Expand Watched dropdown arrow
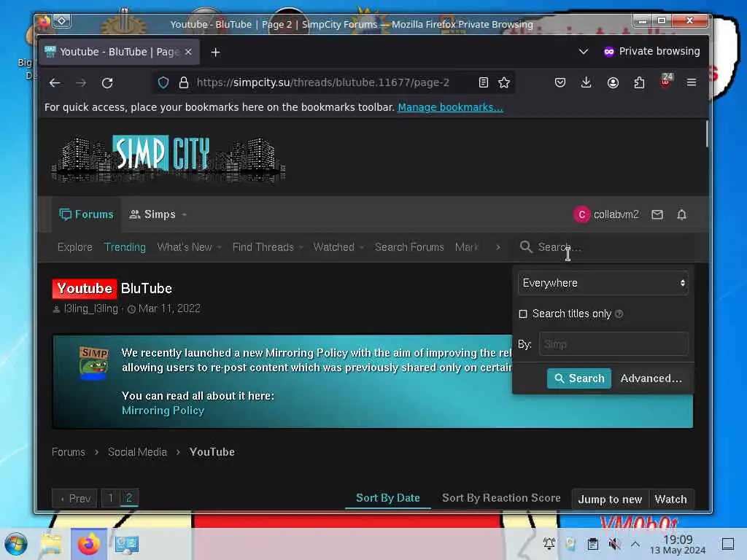This screenshot has width=747, height=560. click(362, 247)
